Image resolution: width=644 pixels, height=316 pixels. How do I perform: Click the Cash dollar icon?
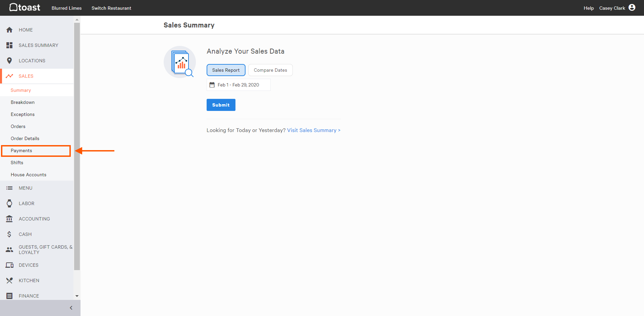coord(9,234)
